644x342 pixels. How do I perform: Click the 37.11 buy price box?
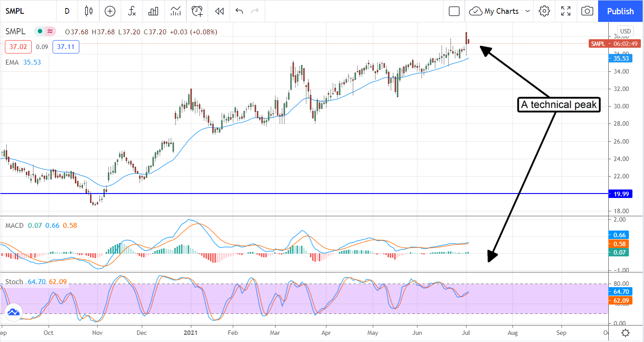[66, 47]
